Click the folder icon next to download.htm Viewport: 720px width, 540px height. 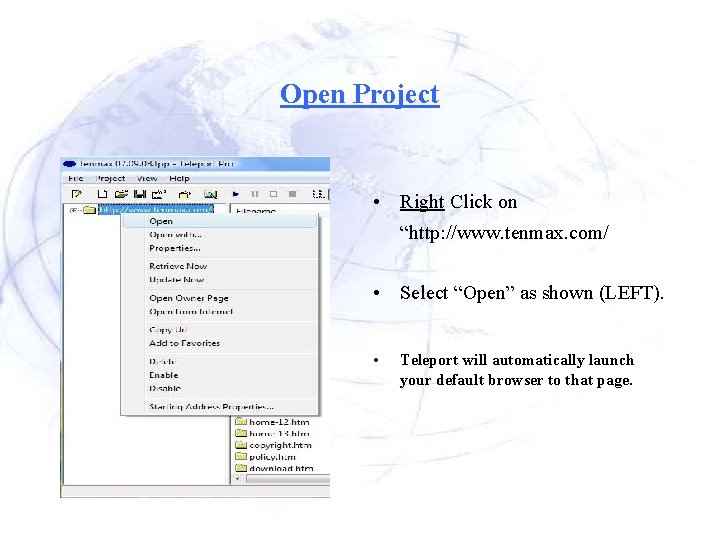pos(241,468)
